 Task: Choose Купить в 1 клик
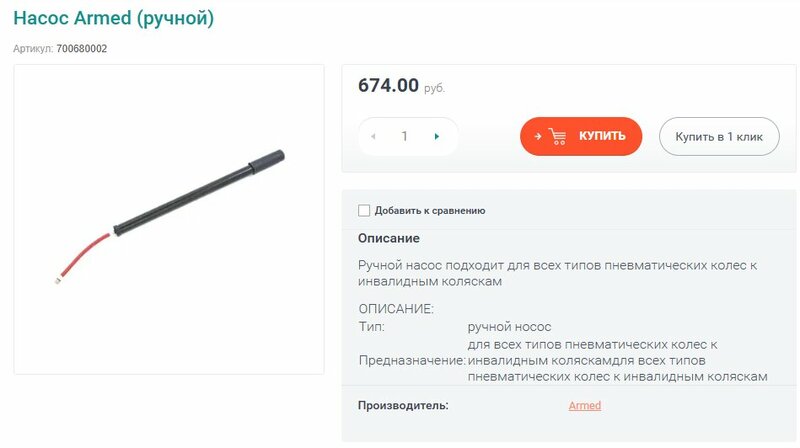tap(719, 136)
